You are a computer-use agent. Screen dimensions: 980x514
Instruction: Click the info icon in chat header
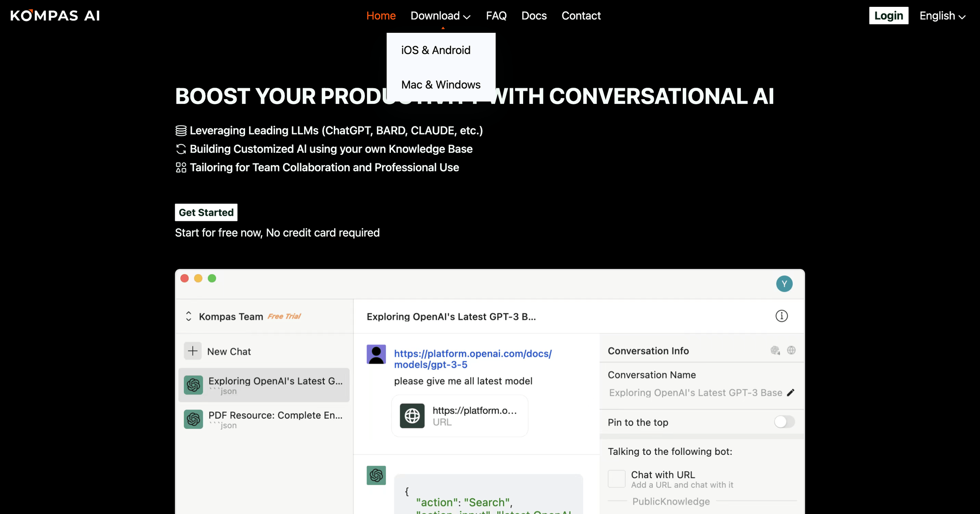pyautogui.click(x=781, y=316)
